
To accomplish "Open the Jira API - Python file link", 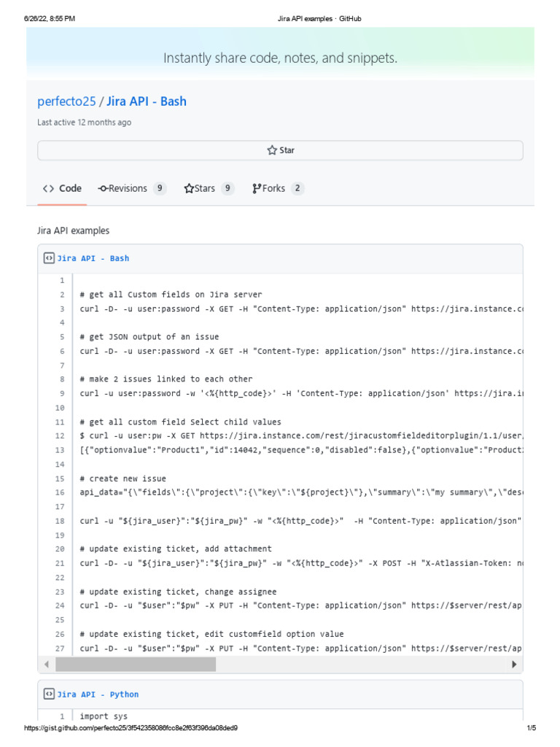I will [97, 694].
